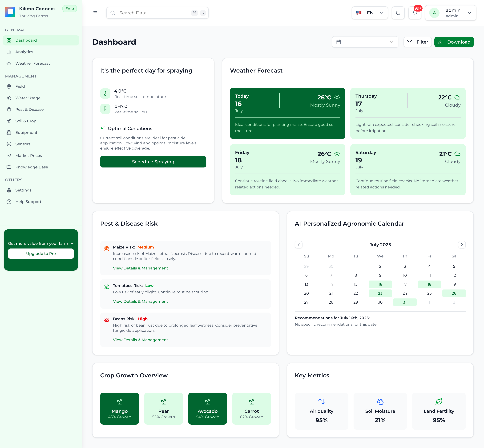Open Maize Risk View Details link
This screenshot has width=484, height=448.
(140, 268)
